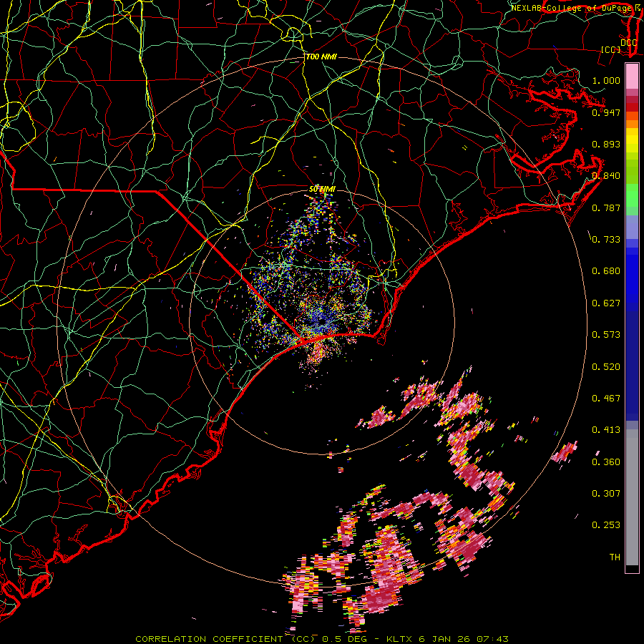Screen dimensions: 644x644
Task: Pick the bright green color bar segment
Action: [632, 195]
